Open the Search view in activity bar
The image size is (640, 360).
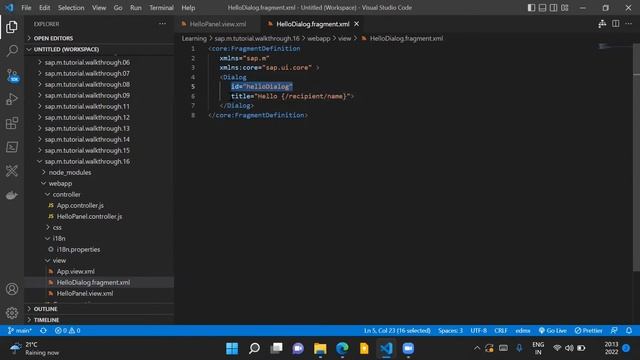click(12, 51)
